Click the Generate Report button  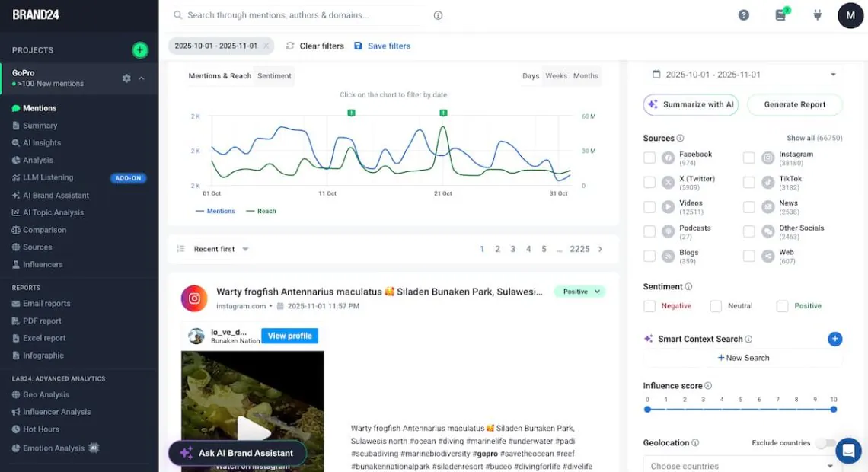(x=795, y=104)
